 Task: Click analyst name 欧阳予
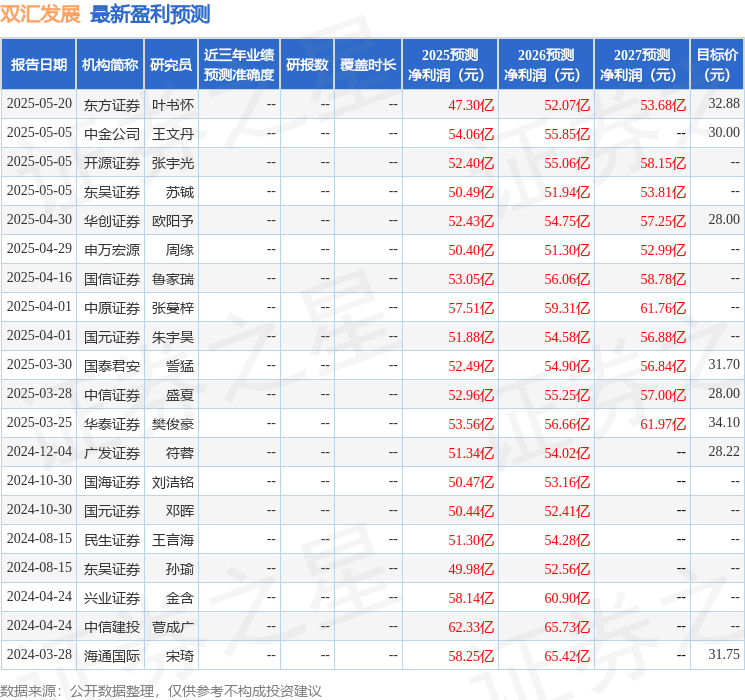pos(172,221)
